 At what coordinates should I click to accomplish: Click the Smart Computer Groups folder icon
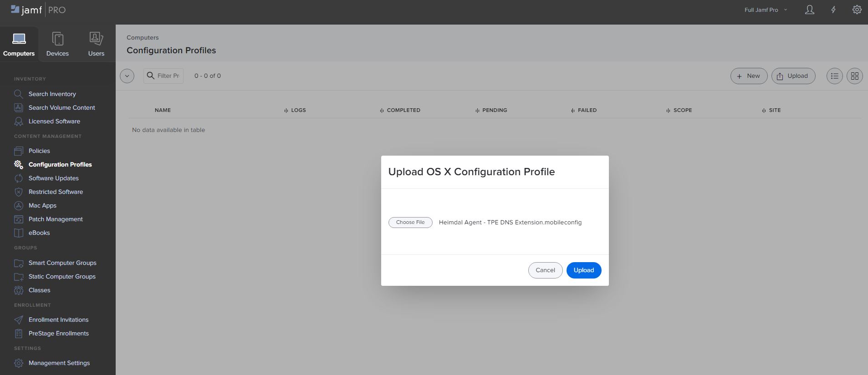pyautogui.click(x=19, y=263)
